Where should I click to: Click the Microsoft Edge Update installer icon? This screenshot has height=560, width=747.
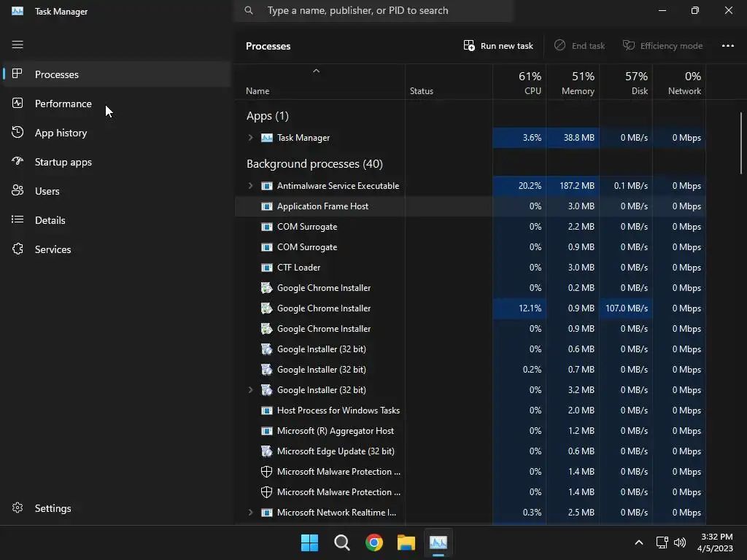pyautogui.click(x=267, y=451)
